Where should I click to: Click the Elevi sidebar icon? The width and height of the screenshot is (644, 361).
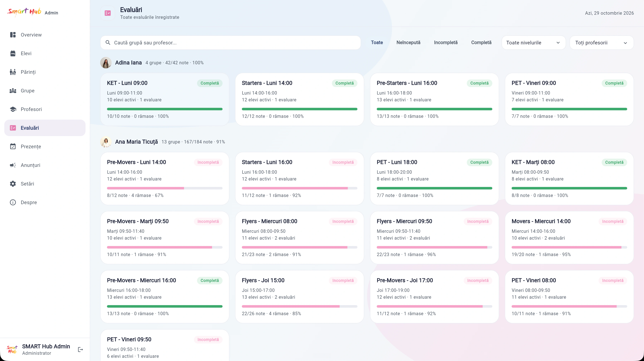pos(13,53)
